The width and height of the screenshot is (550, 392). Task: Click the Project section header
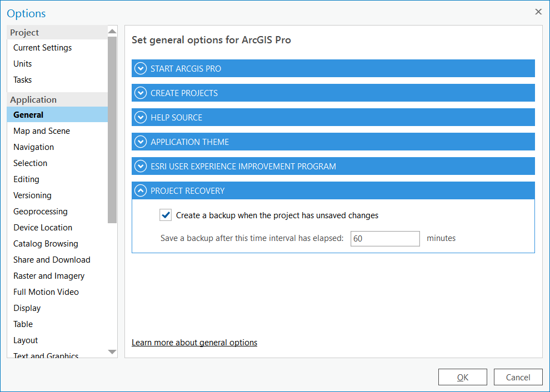coord(57,32)
